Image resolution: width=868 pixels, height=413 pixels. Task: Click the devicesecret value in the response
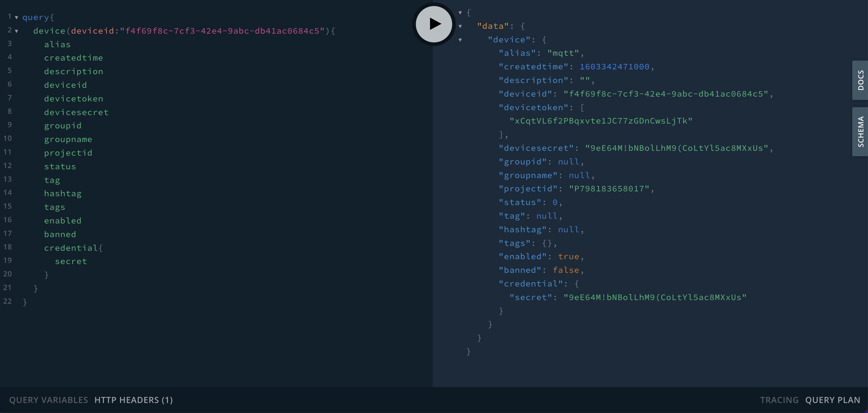677,148
